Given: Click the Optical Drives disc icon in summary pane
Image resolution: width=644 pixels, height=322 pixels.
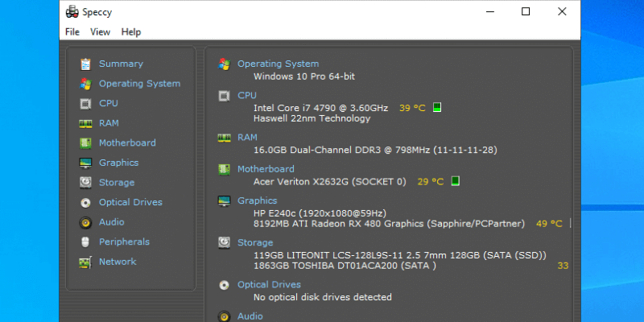Looking at the screenshot, I should coord(225,285).
